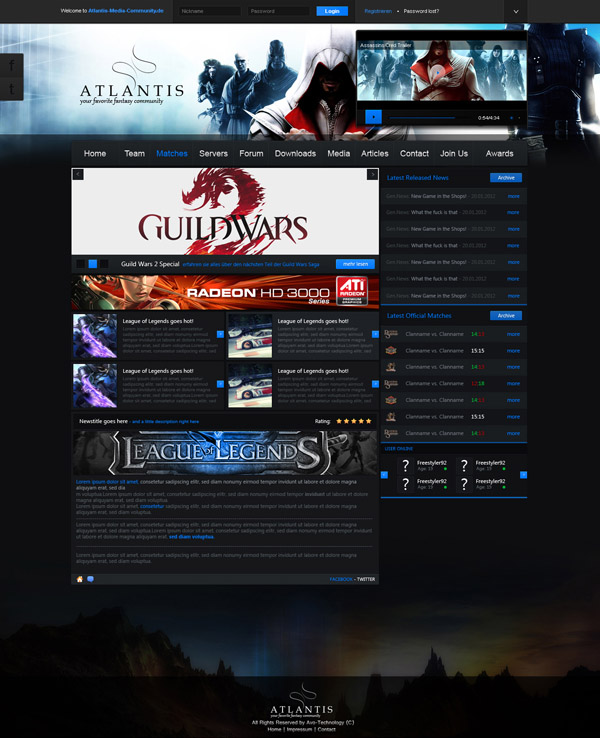The height and width of the screenshot is (738, 600).
Task: Open top-left Freestyler92 avatar question mark
Action: [406, 465]
